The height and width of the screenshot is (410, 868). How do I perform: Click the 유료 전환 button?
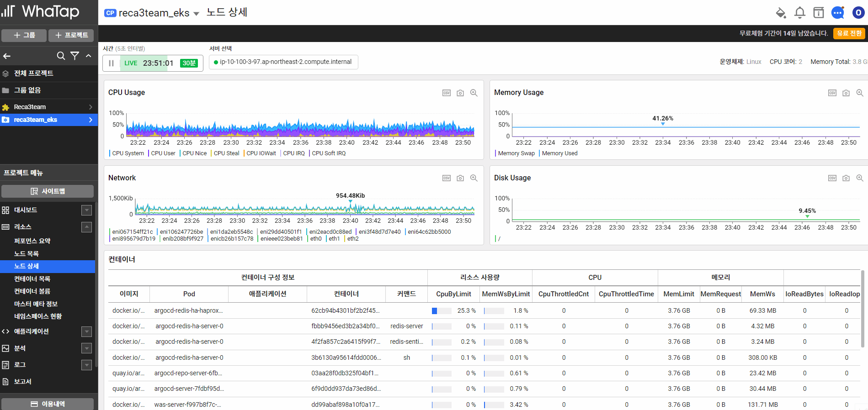tap(849, 33)
